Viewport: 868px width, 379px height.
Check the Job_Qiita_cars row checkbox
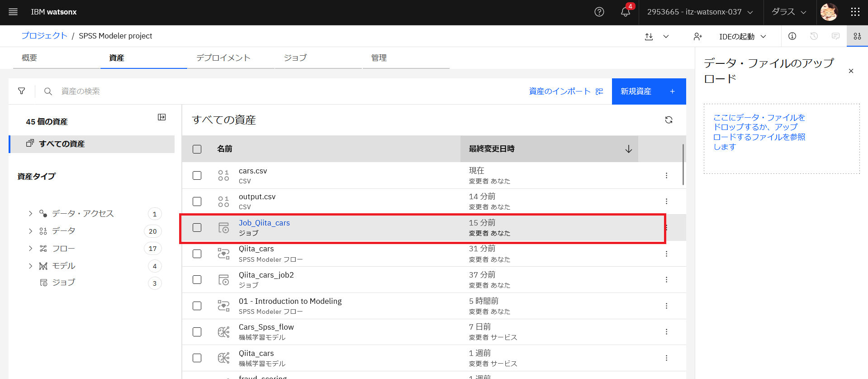pyautogui.click(x=197, y=227)
